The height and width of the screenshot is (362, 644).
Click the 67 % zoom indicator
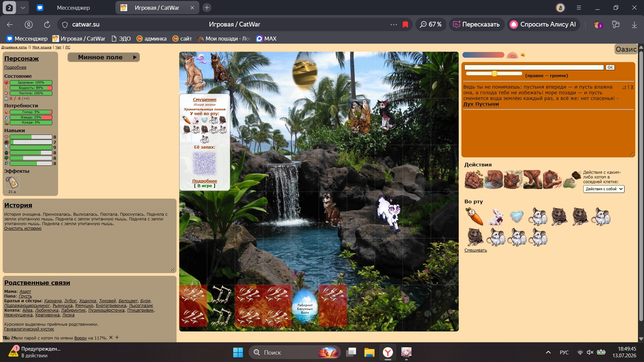pyautogui.click(x=431, y=24)
